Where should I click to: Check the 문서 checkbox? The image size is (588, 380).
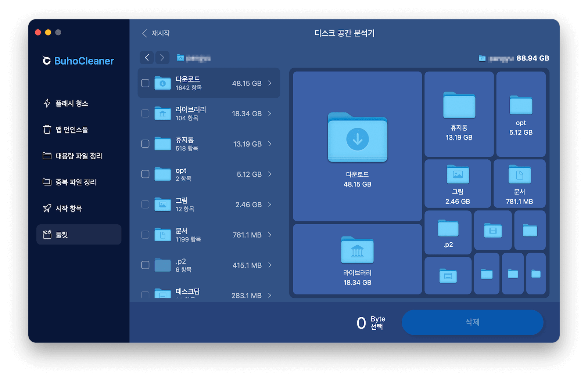(x=145, y=235)
